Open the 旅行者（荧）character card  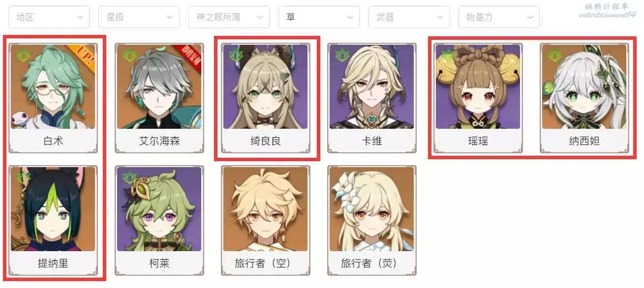point(372,220)
